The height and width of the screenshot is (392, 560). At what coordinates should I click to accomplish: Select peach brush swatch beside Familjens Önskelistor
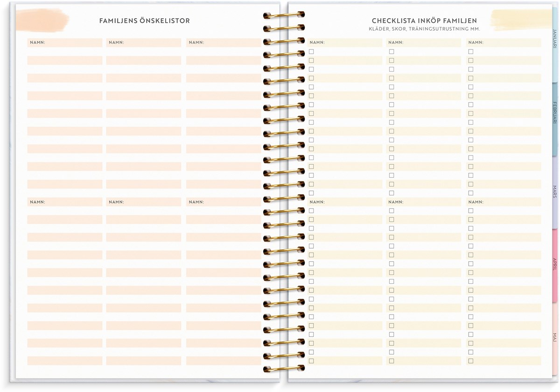pyautogui.click(x=42, y=20)
